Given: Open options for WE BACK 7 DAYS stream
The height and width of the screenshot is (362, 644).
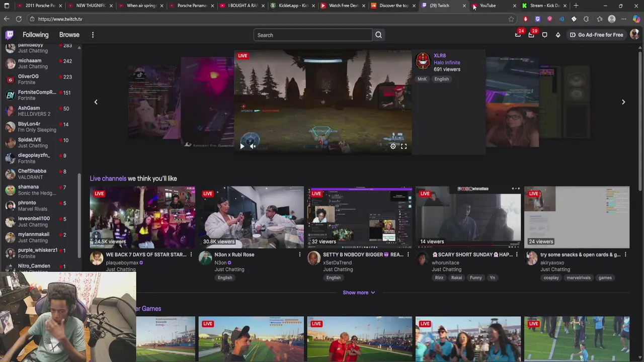Looking at the screenshot, I should coord(191,255).
